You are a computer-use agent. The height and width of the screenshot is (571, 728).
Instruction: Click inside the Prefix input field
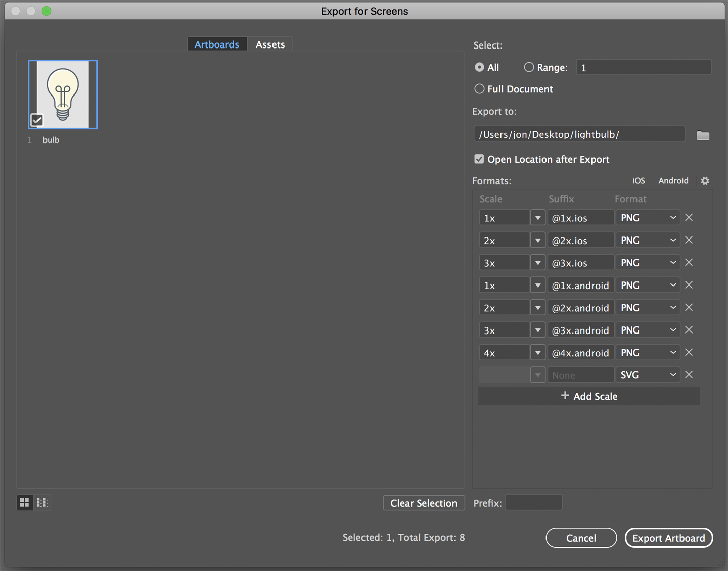click(533, 502)
